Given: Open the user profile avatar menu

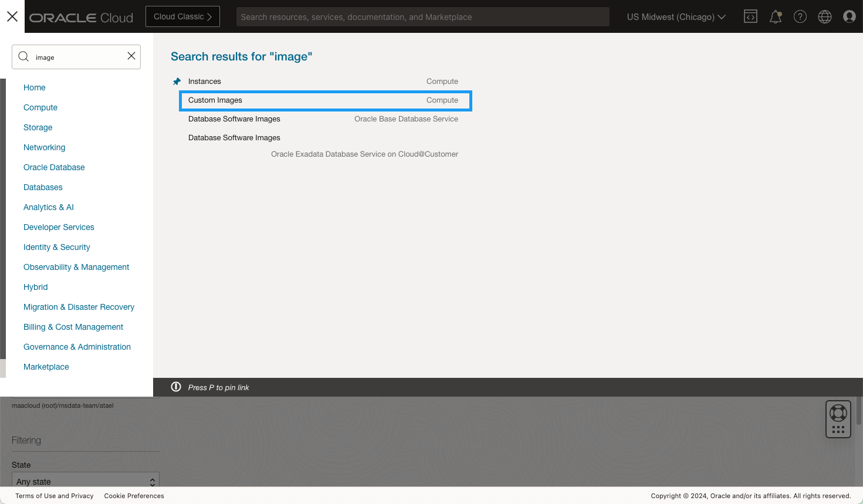Looking at the screenshot, I should (x=849, y=17).
